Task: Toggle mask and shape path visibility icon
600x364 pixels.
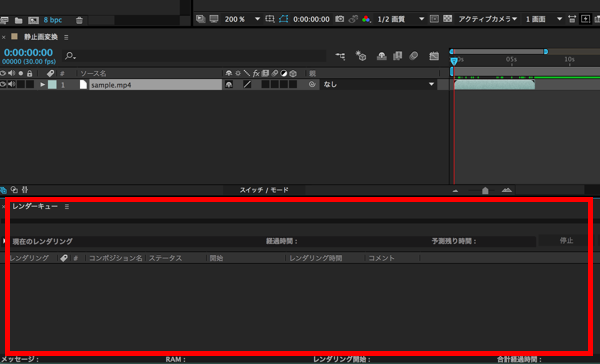Action: tap(284, 19)
